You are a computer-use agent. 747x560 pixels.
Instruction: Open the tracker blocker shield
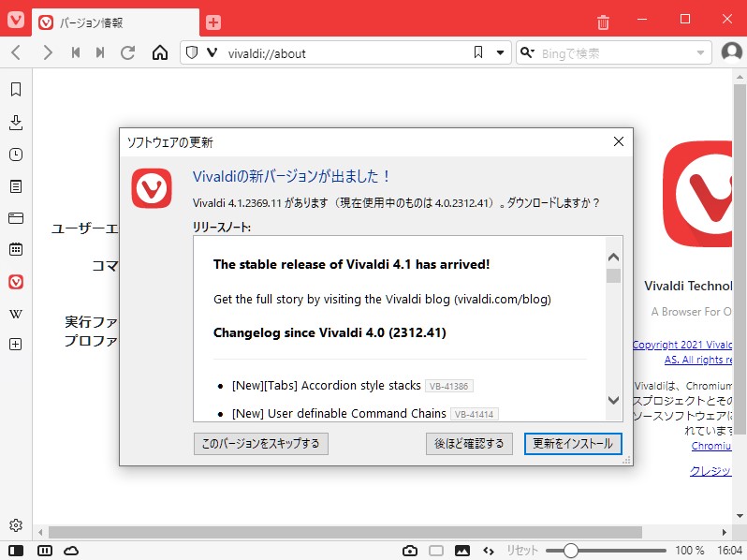coord(192,52)
